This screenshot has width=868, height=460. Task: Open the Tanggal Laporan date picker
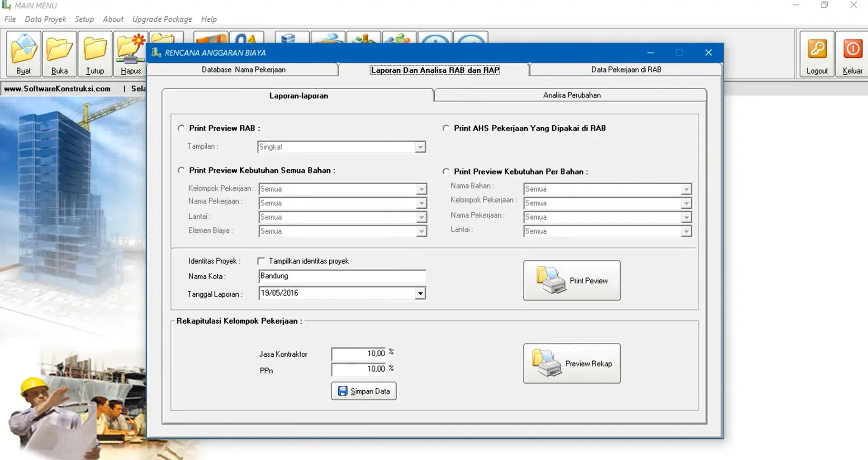point(420,293)
